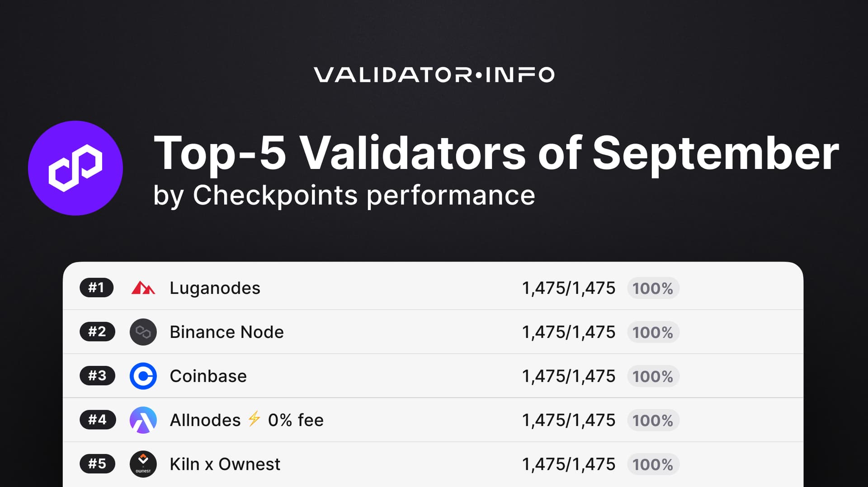The width and height of the screenshot is (868, 487).
Task: Select the #4 rank badge
Action: pyautogui.click(x=97, y=420)
